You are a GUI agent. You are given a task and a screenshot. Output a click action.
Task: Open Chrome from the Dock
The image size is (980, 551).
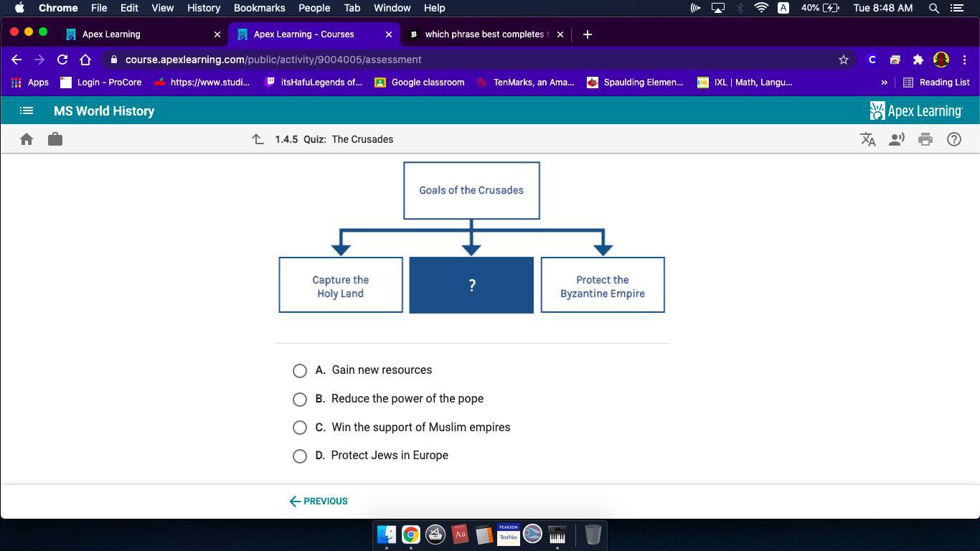[411, 534]
